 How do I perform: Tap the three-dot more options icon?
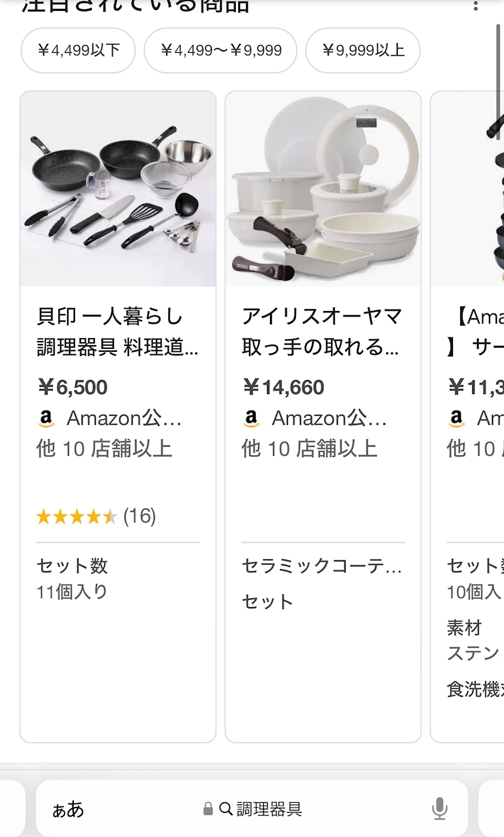click(475, 6)
